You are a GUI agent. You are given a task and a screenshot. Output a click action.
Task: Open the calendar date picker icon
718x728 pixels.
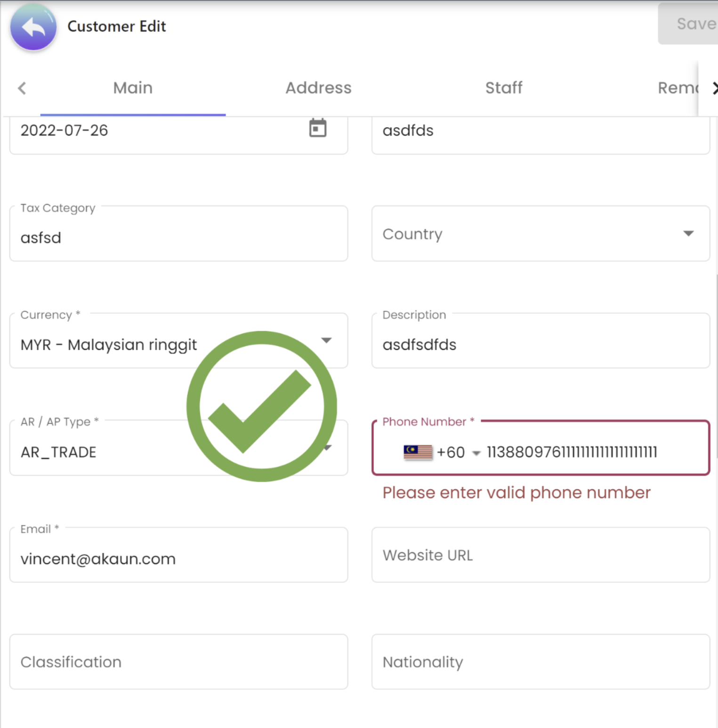[318, 129]
